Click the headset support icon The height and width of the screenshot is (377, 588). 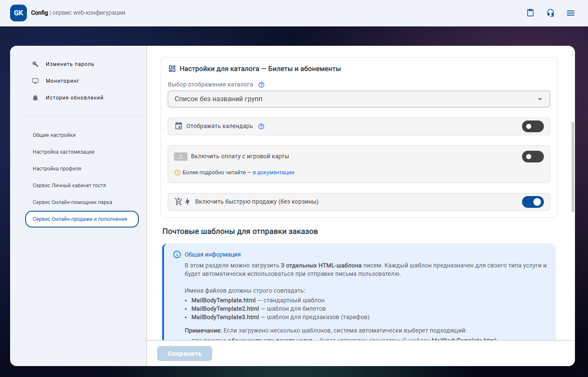(550, 13)
